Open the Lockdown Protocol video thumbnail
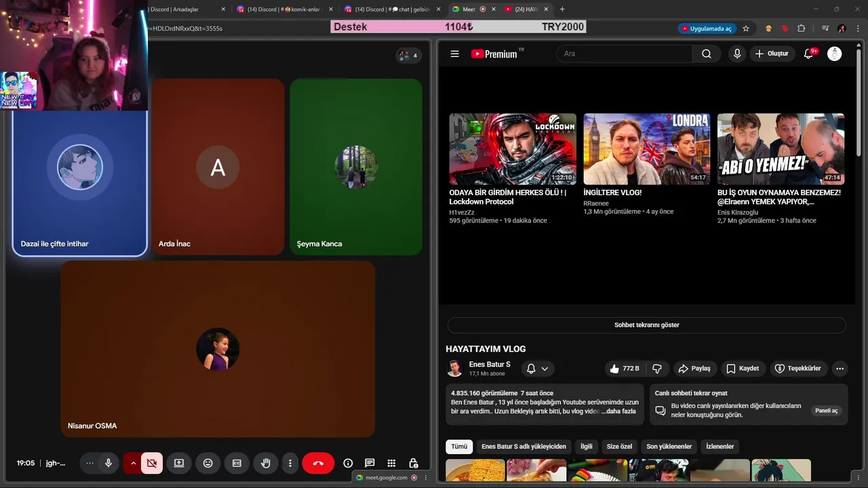The width and height of the screenshot is (868, 488). tap(513, 149)
